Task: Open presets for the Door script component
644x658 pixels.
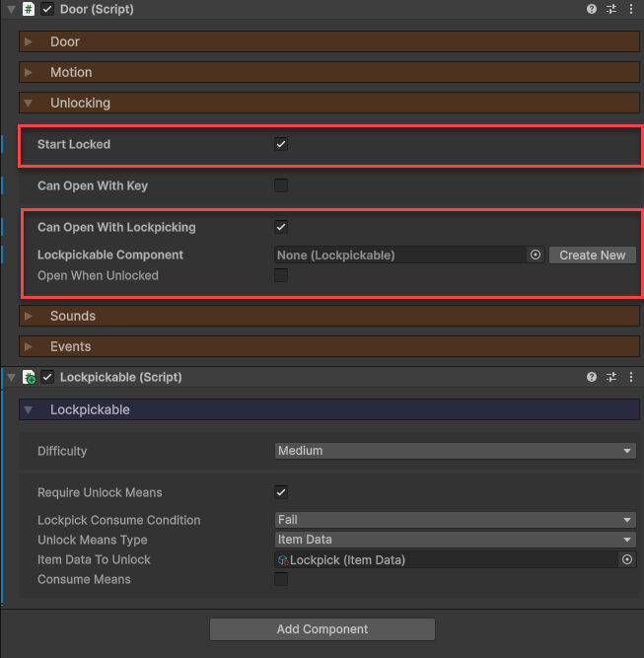Action: [611, 9]
